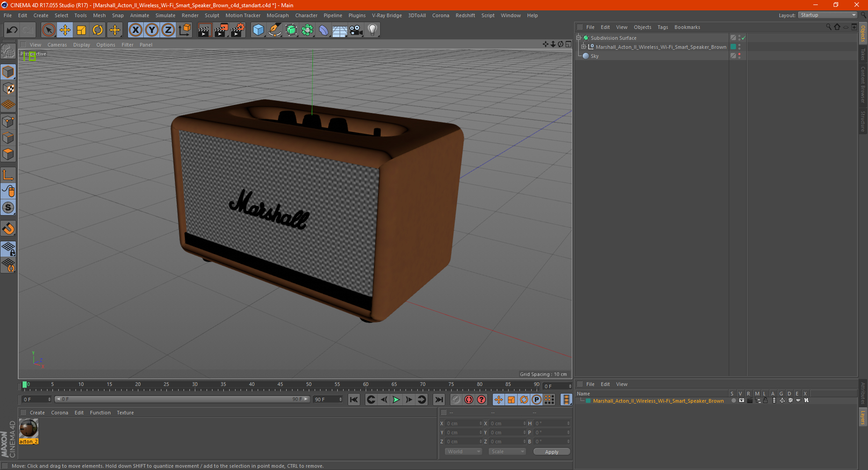Open the World coordinate dropdown

click(x=463, y=451)
